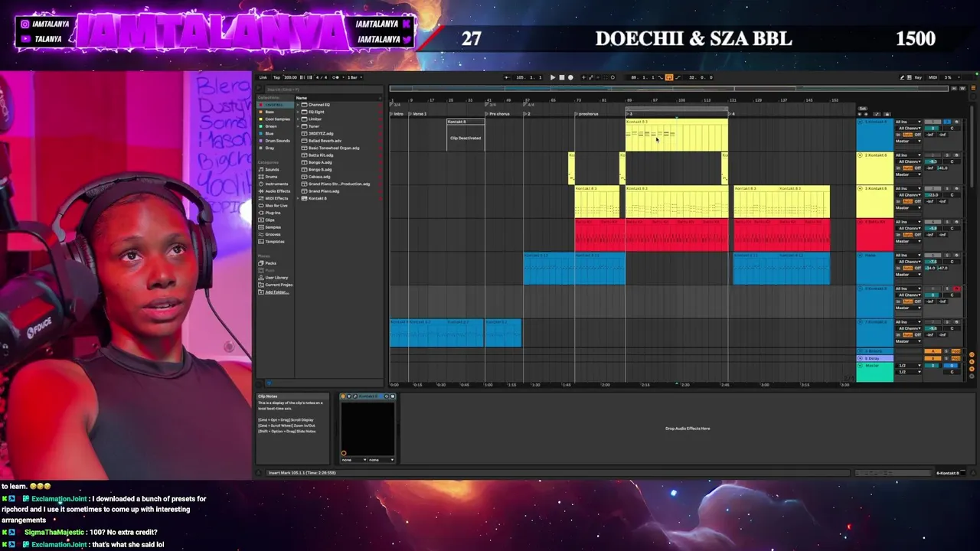Expand the EQ Eight device

[x=299, y=112]
